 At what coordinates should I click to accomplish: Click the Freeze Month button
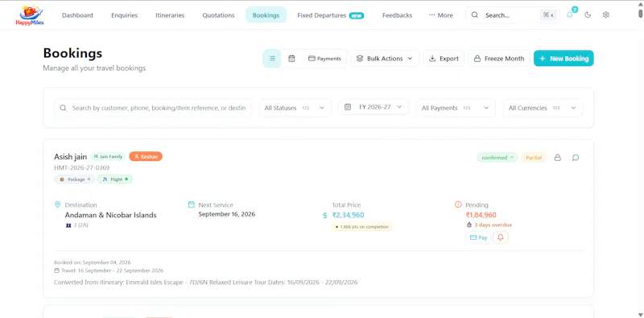499,58
